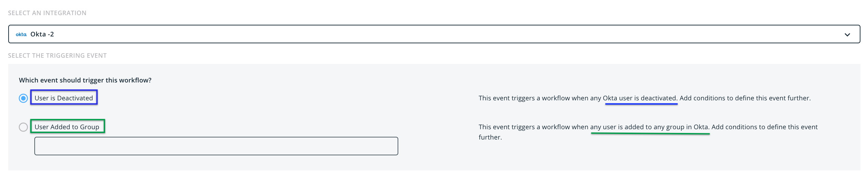The image size is (868, 178).
Task: Click the Okta logo icon
Action: click(21, 34)
